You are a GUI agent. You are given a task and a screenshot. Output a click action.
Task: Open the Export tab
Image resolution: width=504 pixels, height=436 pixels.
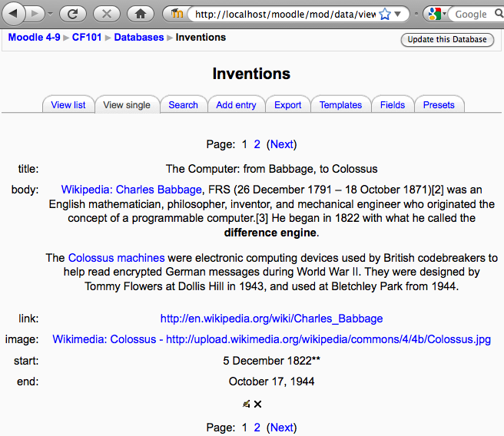[x=287, y=105]
